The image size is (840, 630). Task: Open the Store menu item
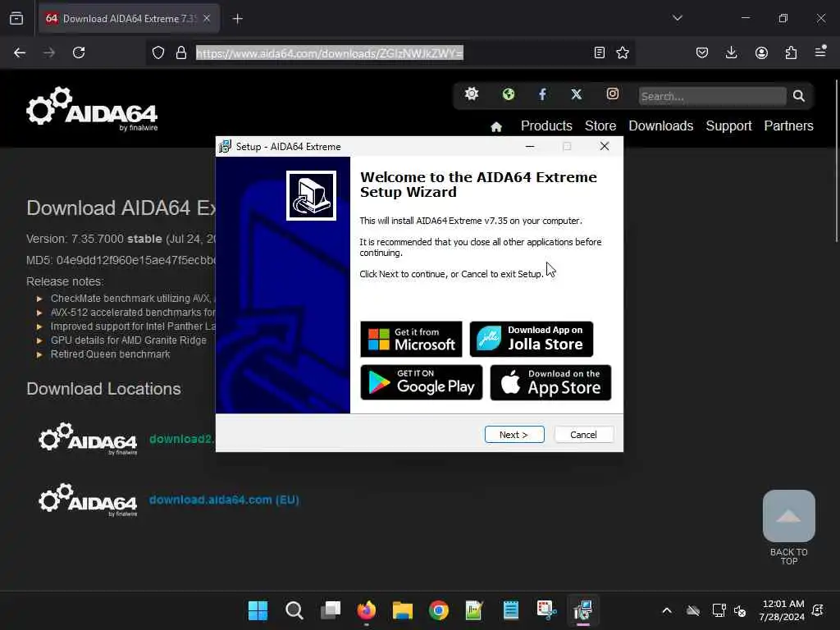coord(600,126)
